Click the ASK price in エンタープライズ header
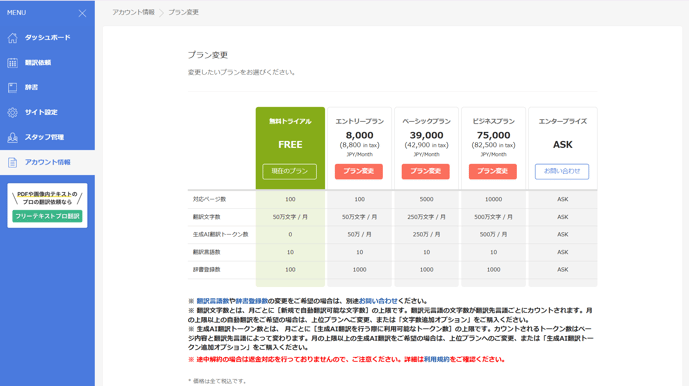 (562, 145)
